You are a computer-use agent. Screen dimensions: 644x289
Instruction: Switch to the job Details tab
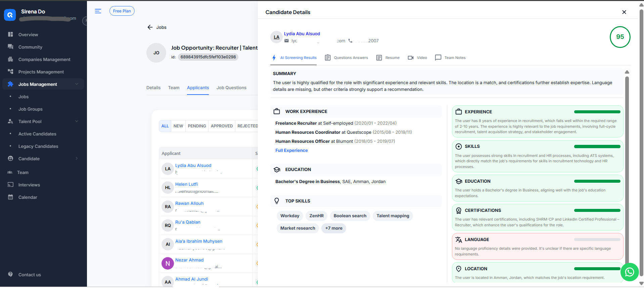153,88
